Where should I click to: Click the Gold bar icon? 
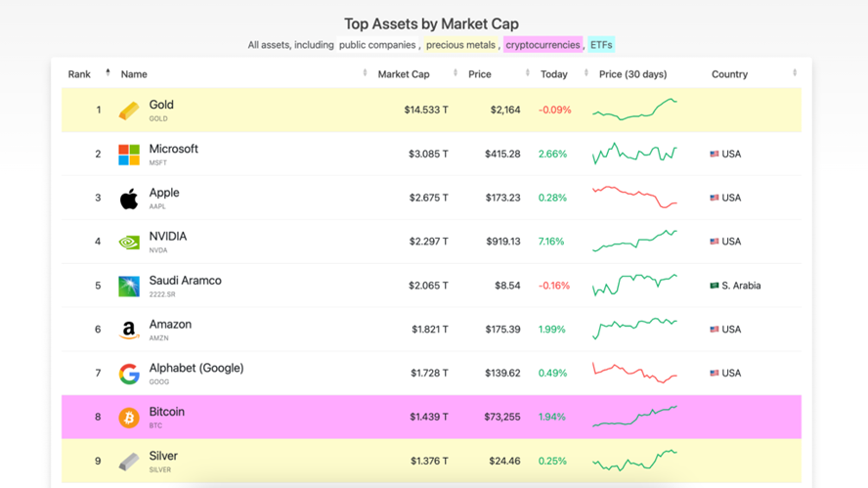pyautogui.click(x=129, y=111)
